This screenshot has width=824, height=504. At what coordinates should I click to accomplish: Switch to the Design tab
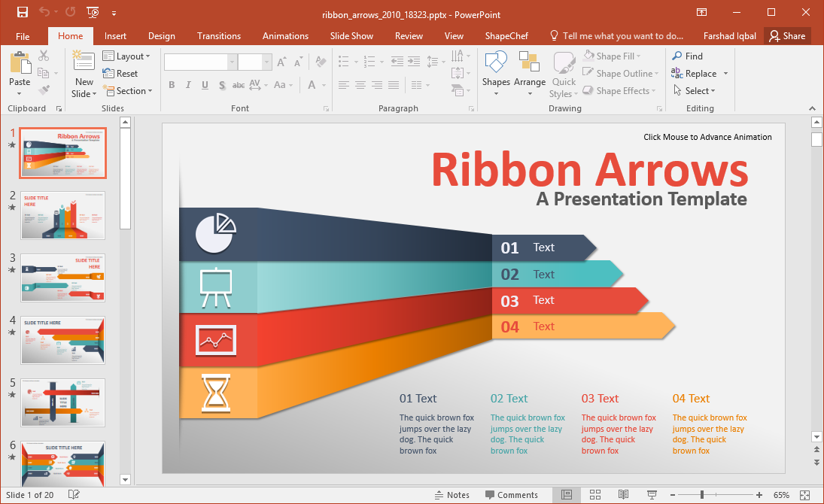(161, 35)
